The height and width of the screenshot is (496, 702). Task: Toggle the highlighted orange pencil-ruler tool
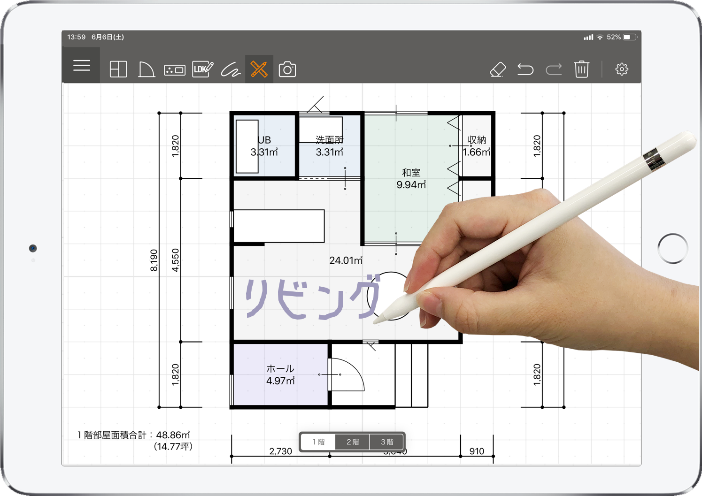click(x=259, y=69)
